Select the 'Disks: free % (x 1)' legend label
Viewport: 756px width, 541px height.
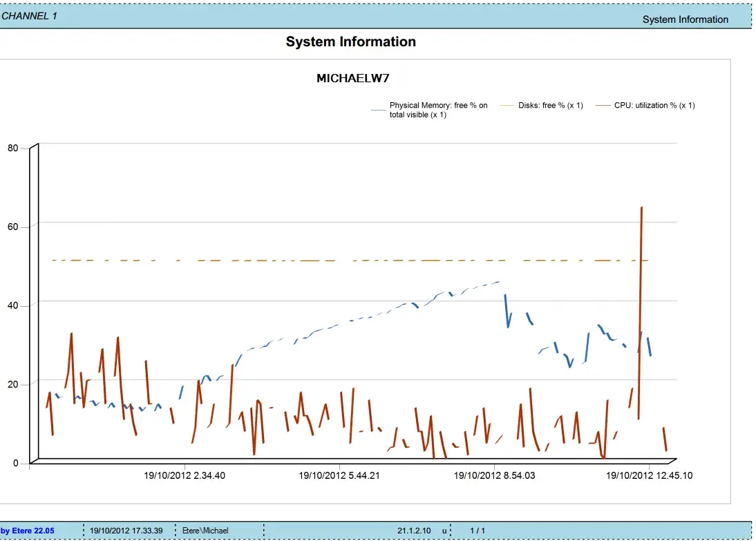point(550,106)
